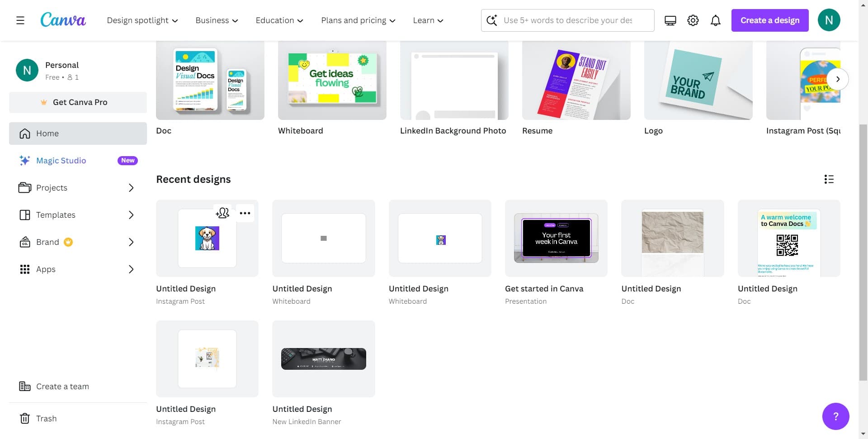Open the gray square Whiteboard design thumbnail
The width and height of the screenshot is (868, 439).
pos(324,239)
